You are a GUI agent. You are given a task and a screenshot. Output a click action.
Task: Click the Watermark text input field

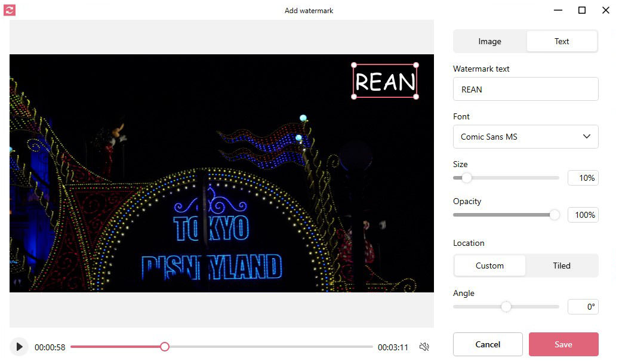[525, 90]
